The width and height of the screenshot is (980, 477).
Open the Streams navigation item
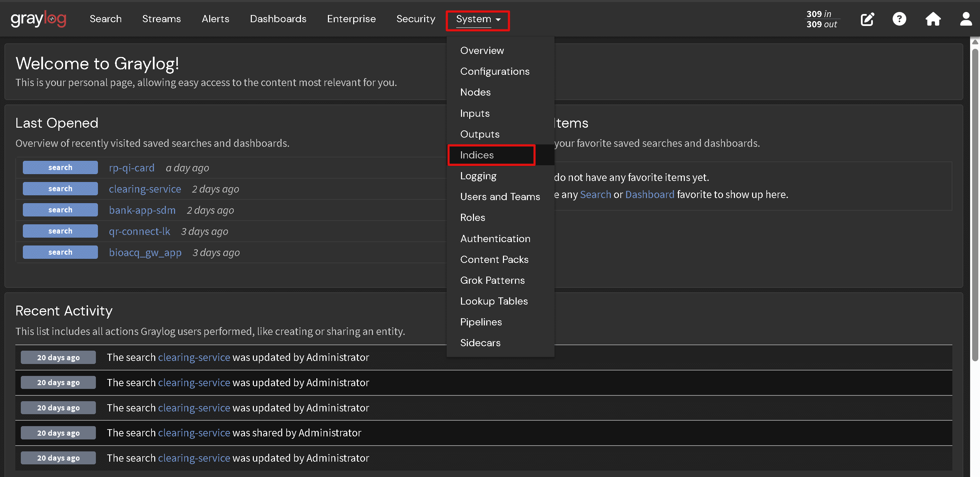(161, 19)
